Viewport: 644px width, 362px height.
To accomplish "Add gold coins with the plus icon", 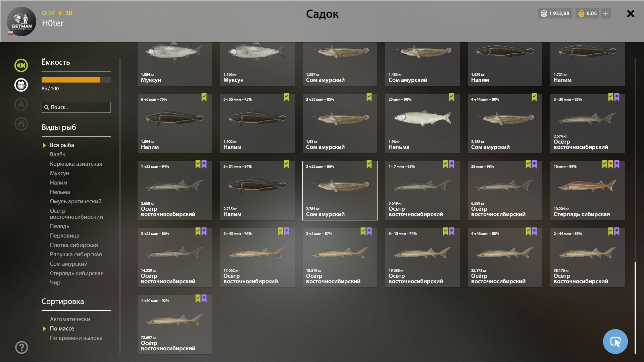I will [x=606, y=13].
